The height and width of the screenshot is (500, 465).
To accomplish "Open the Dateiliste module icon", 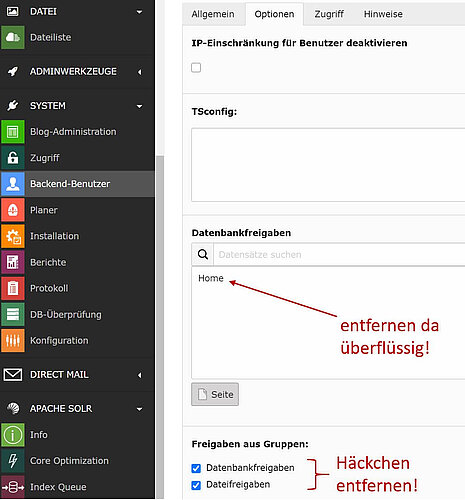I will click(x=13, y=37).
